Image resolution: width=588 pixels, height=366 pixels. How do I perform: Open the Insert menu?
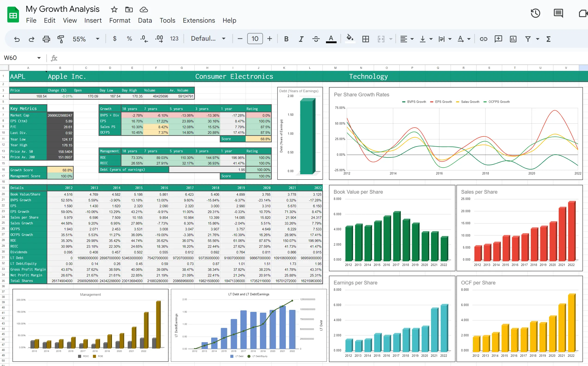click(93, 20)
